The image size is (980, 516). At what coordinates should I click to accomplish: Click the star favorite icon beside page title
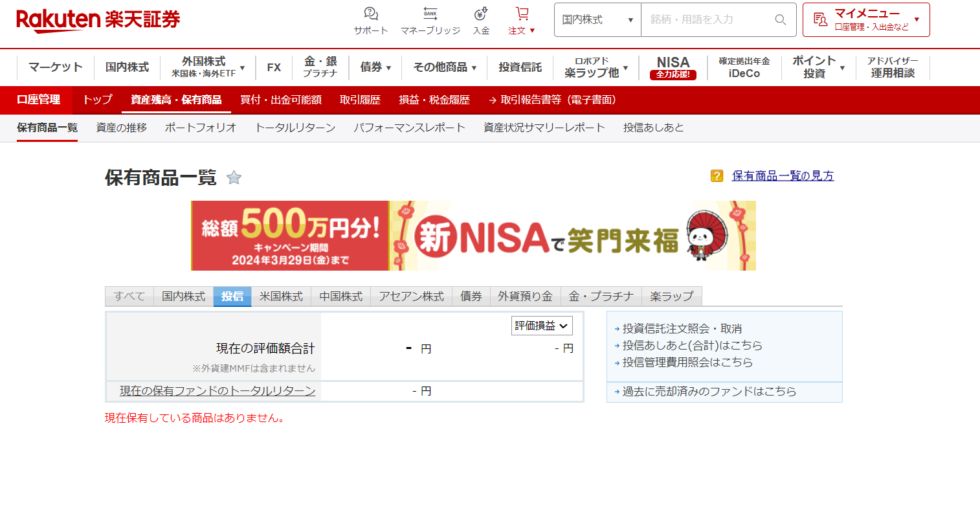pyautogui.click(x=234, y=177)
